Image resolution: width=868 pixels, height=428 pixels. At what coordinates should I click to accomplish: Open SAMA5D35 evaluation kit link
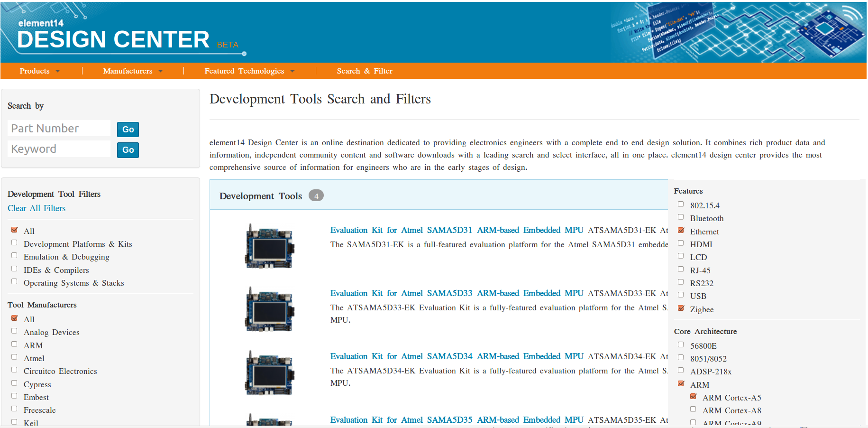(457, 420)
